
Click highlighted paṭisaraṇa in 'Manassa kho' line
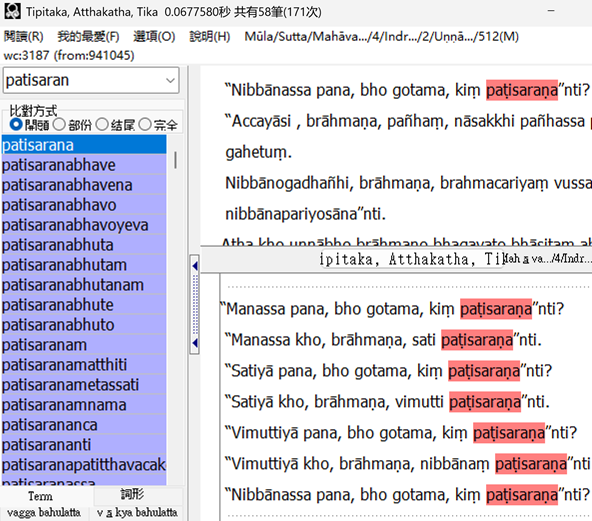[477, 340]
